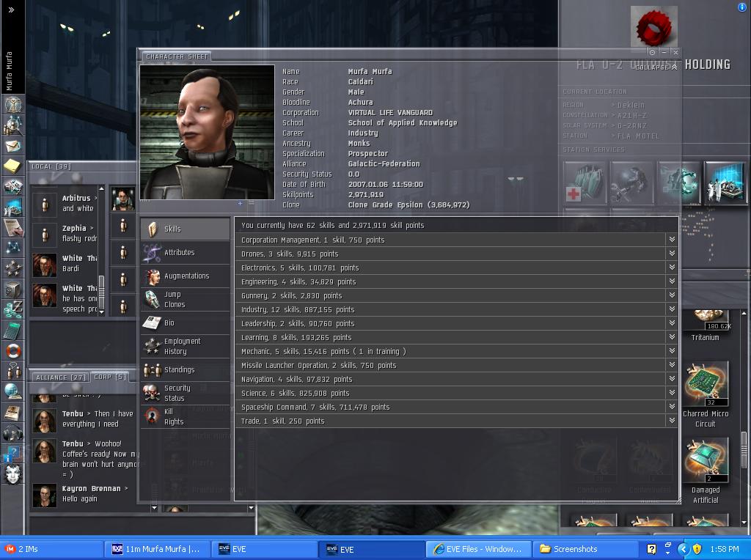Open the Corporation five-stars icon
Viewport: 751px width, 560px height.
(x=13, y=268)
